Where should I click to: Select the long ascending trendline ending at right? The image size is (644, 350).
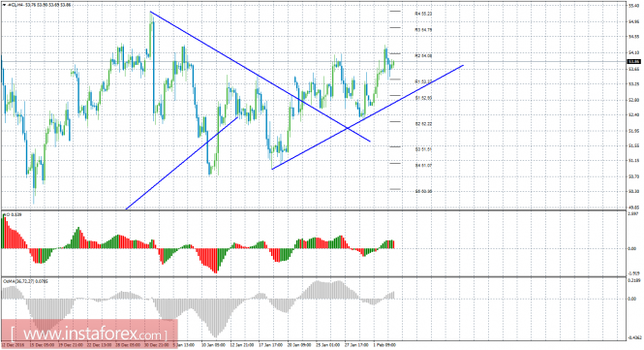pyautogui.click(x=368, y=116)
